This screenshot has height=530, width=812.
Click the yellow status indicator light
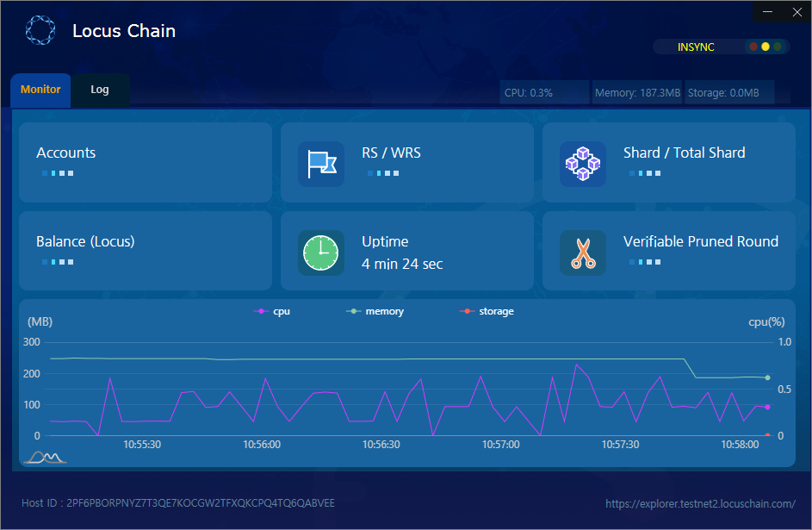point(766,47)
